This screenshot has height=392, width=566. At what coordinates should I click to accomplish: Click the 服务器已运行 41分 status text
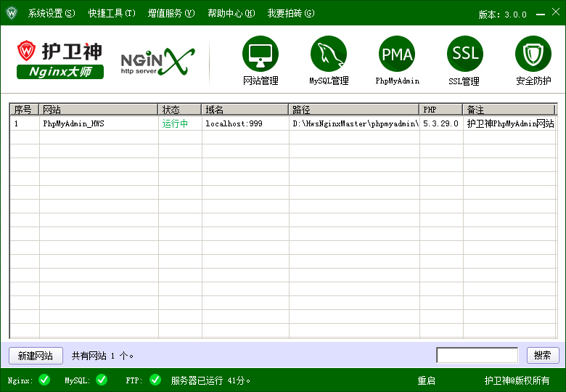click(210, 380)
